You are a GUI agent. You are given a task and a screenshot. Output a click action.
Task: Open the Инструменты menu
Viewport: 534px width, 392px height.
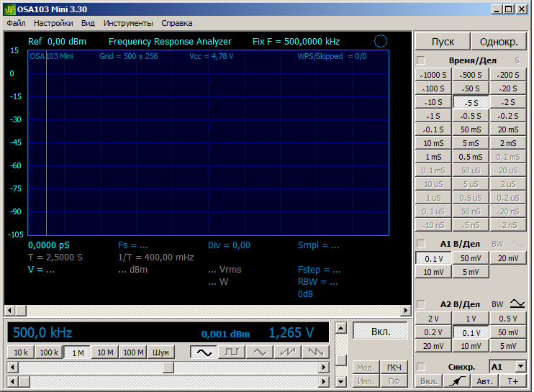pos(128,23)
